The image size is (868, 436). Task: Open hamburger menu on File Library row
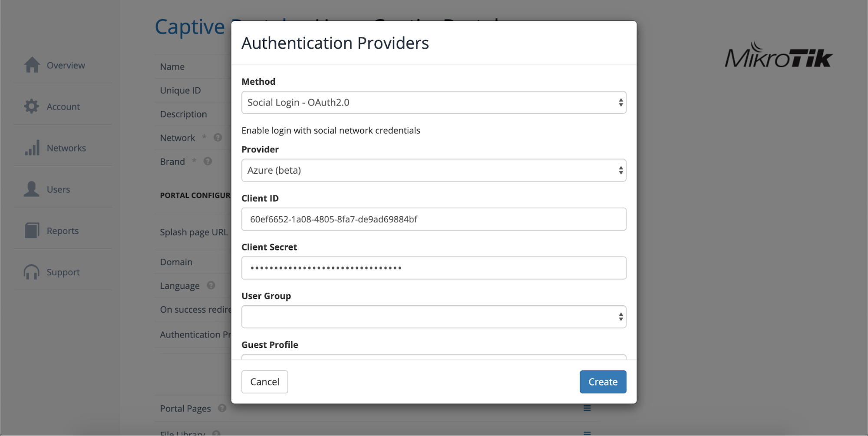[x=587, y=433]
